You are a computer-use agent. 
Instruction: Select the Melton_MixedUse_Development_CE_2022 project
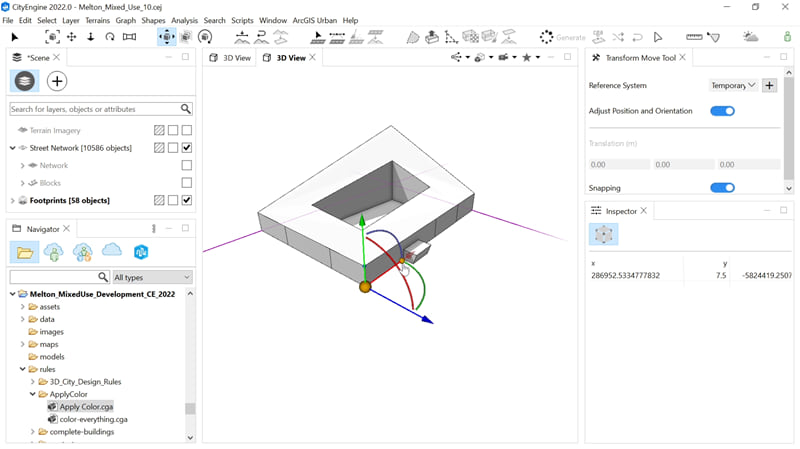[102, 294]
